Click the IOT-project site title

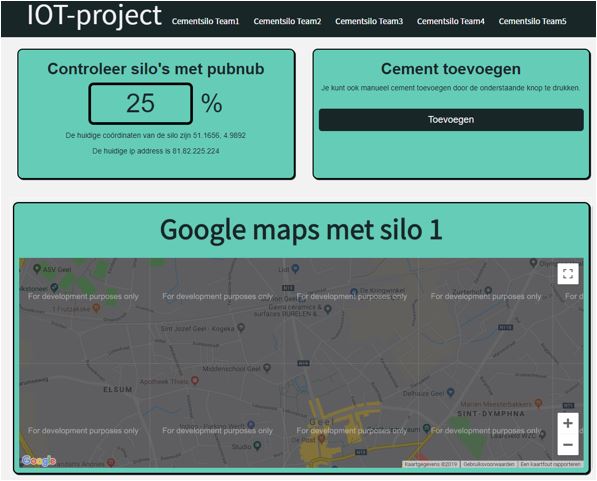pyautogui.click(x=94, y=16)
